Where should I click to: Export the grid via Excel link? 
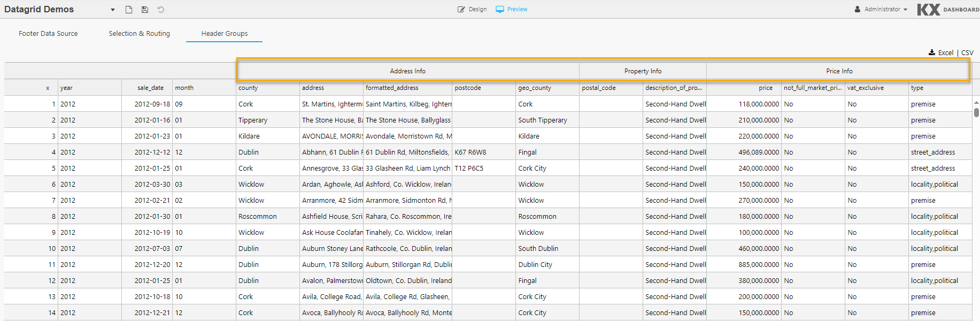tap(945, 53)
